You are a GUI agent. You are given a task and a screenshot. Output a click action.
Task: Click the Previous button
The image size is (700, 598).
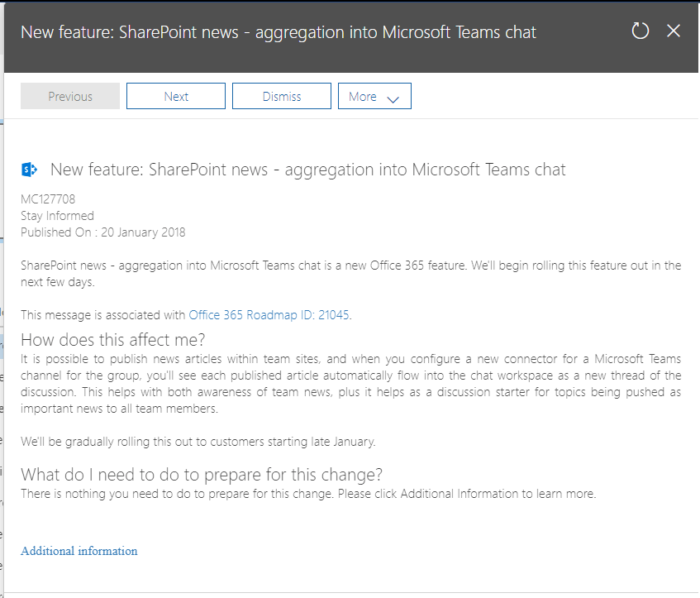pyautogui.click(x=70, y=96)
